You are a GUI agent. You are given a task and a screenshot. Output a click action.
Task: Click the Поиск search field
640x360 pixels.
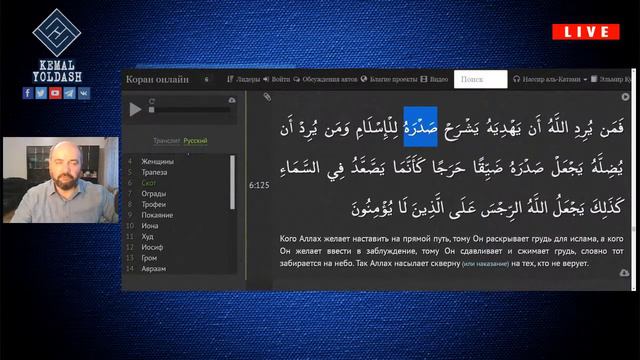click(x=480, y=79)
